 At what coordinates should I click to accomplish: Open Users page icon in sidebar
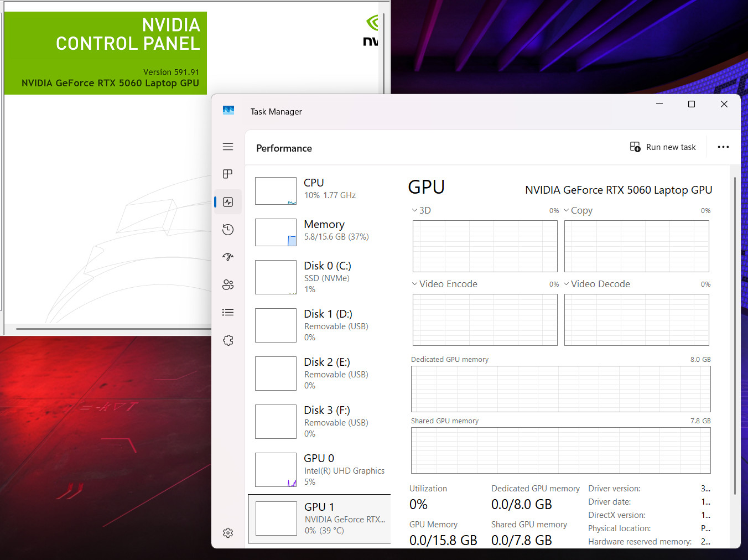point(228,284)
